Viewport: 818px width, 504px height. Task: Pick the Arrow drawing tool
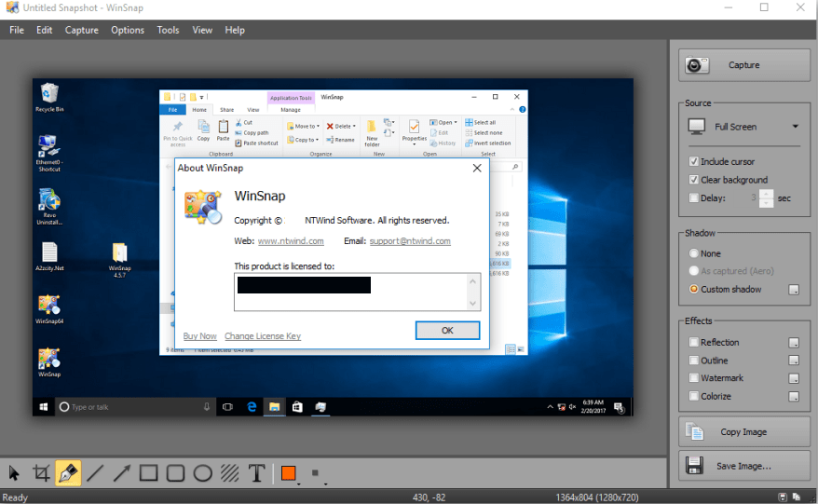[122, 473]
